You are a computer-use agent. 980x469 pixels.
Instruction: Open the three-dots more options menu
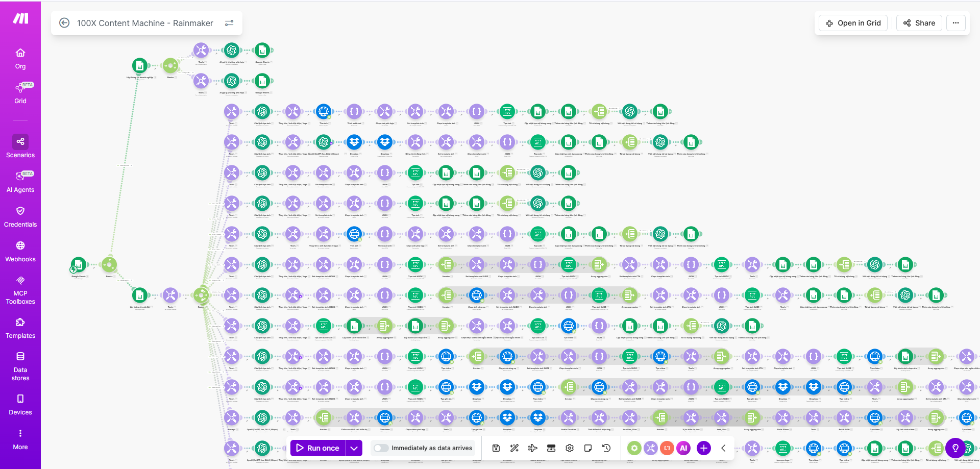[x=955, y=23]
